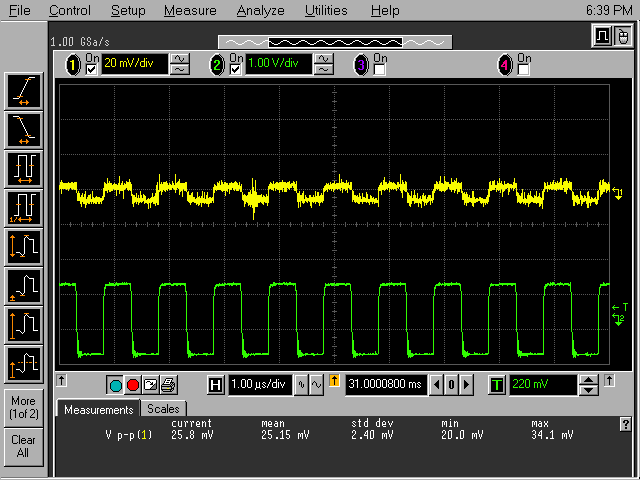Select the fall time measurement icon

pyautogui.click(x=23, y=129)
